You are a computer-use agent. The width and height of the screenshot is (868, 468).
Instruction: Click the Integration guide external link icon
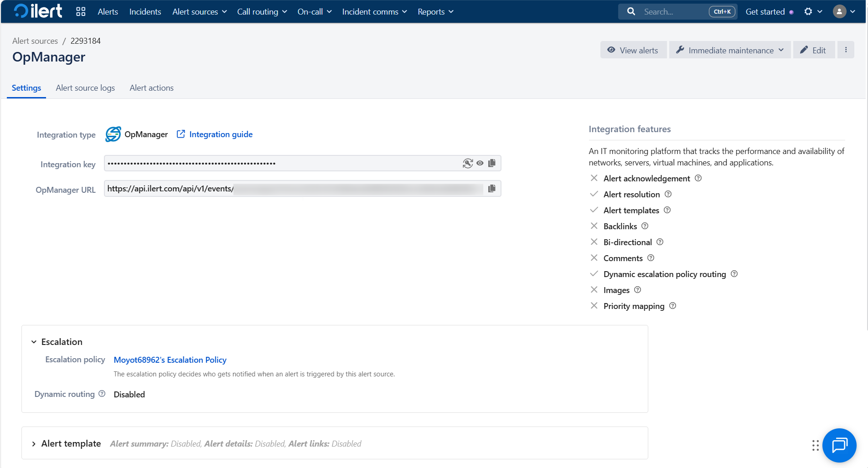click(181, 134)
